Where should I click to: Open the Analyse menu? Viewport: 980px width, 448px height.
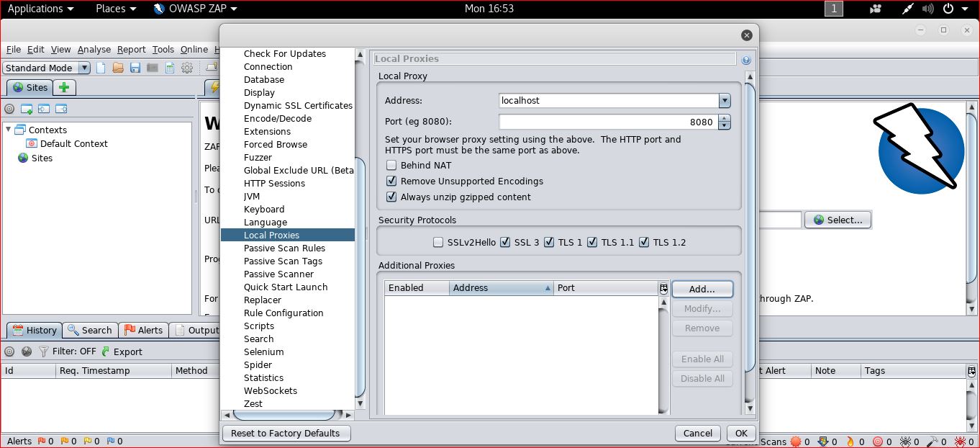pos(94,49)
